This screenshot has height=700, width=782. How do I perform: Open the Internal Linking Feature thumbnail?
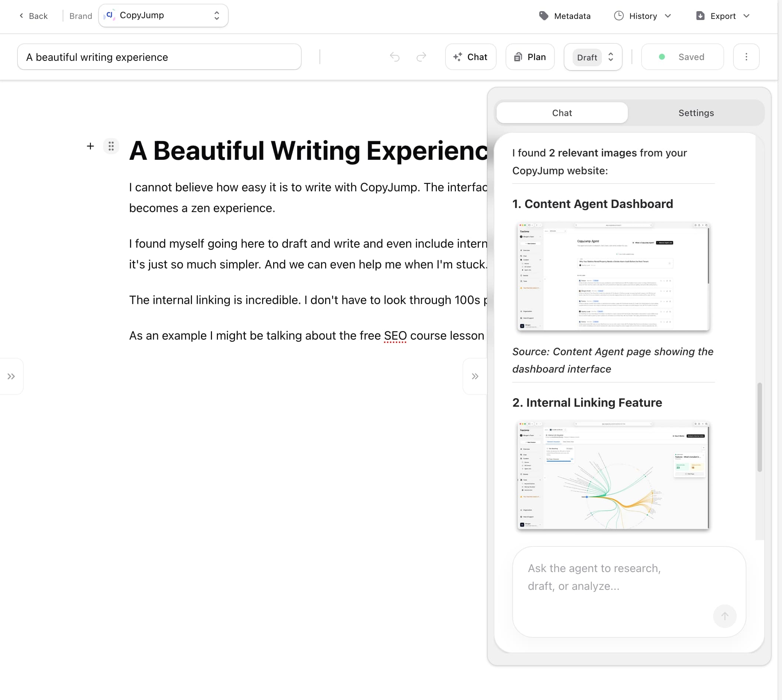coord(613,475)
